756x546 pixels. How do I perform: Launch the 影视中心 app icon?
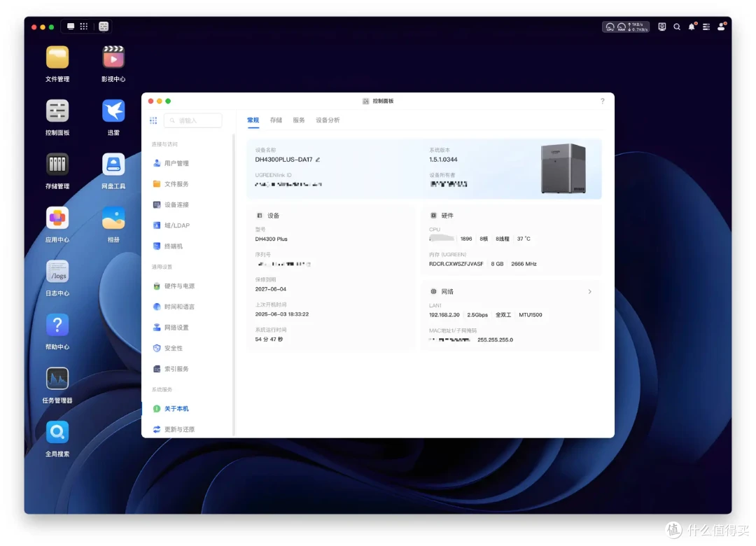coord(113,57)
